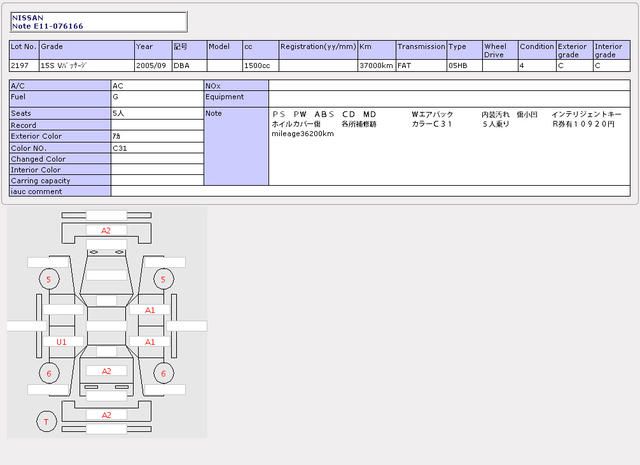Click the Record row label
This screenshot has height=465, width=640.
pyautogui.click(x=60, y=125)
